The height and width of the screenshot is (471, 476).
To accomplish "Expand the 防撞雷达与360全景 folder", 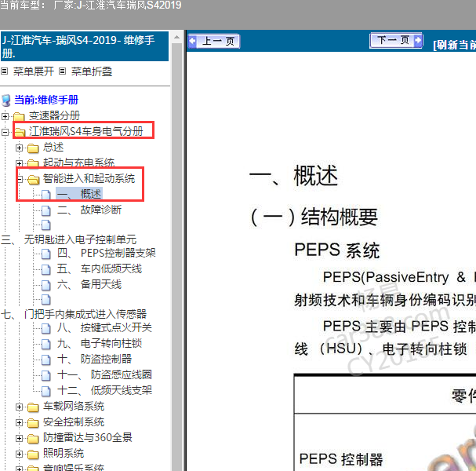I will tap(19, 438).
